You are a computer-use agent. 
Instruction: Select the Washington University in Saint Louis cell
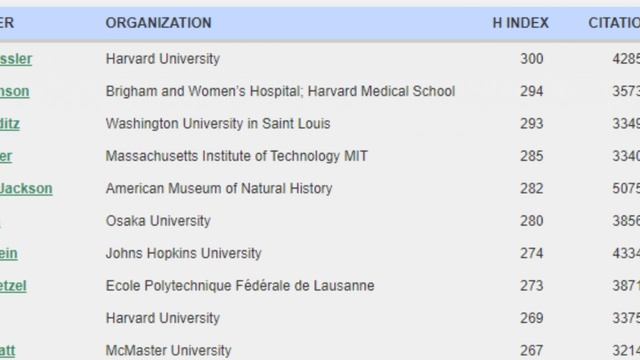pos(218,124)
